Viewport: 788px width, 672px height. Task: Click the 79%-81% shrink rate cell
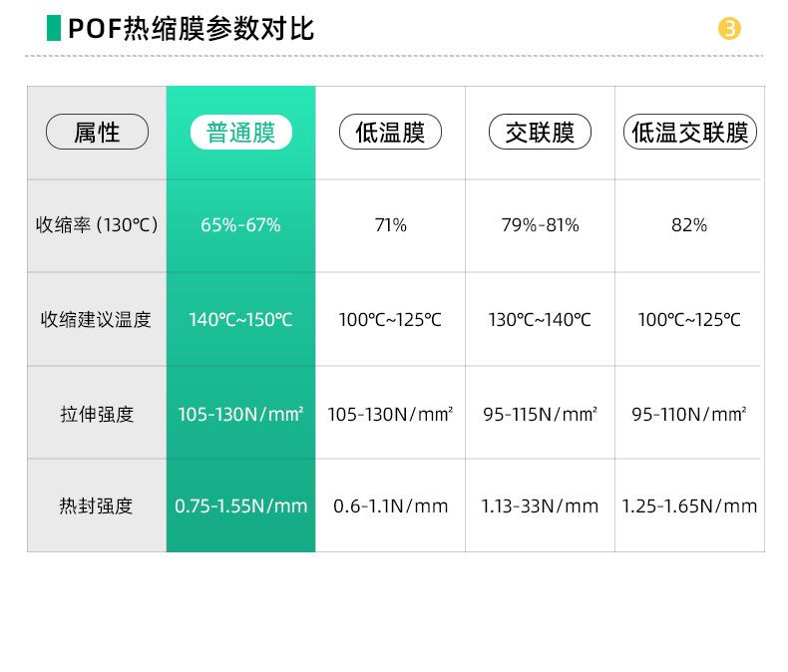(540, 225)
